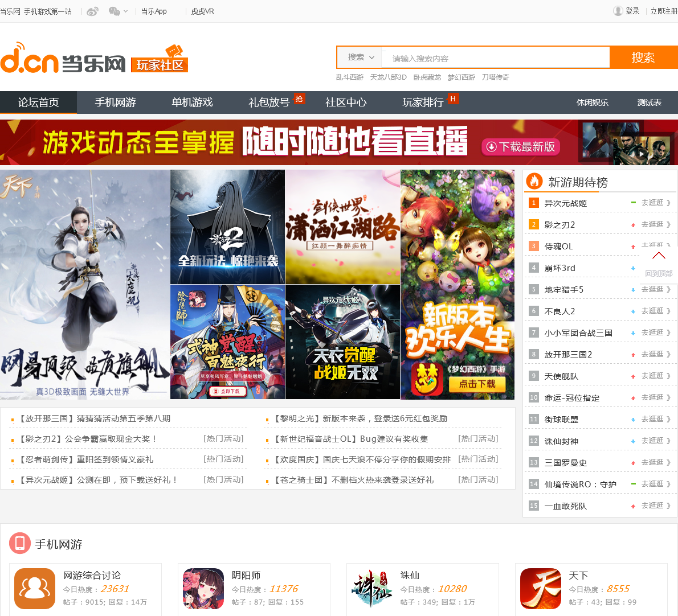Click 热门活动 tag beside 苍之骑士团 post

(x=478, y=479)
